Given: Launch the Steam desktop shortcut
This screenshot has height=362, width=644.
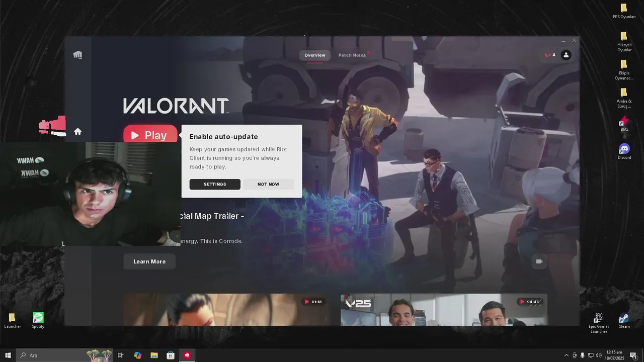Looking at the screenshot, I should tap(624, 320).
